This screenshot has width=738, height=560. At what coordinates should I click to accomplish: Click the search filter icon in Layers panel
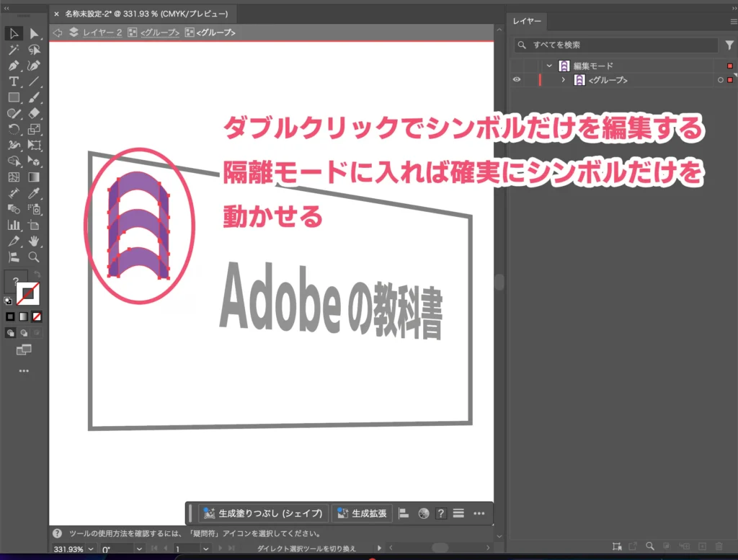tap(729, 45)
